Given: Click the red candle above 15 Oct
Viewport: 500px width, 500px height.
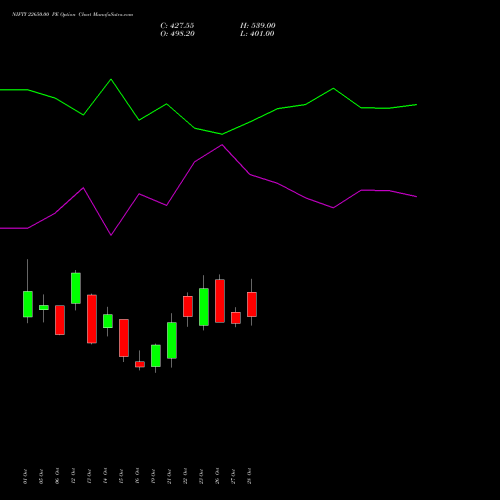Looking at the screenshot, I should pos(124,338).
